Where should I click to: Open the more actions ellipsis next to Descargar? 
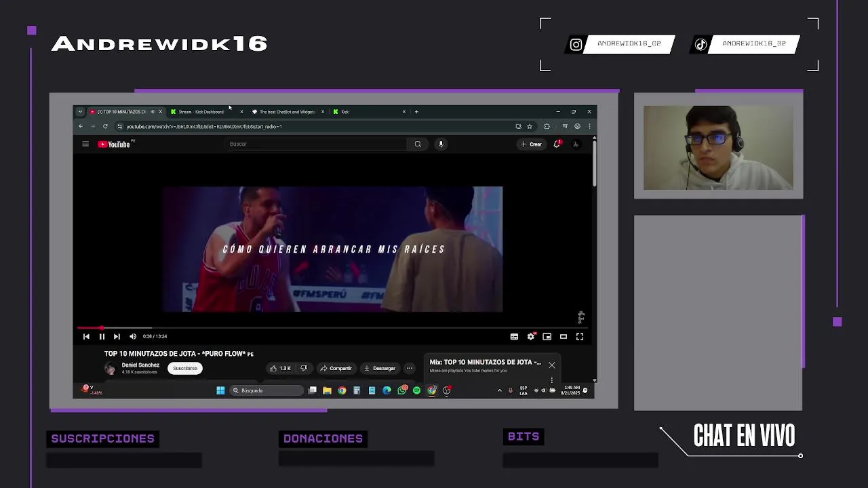tap(409, 368)
